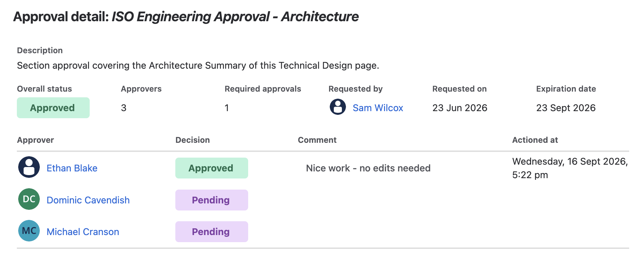
Task: Click the requested on date '23 Jun 2026'
Action: click(x=460, y=108)
